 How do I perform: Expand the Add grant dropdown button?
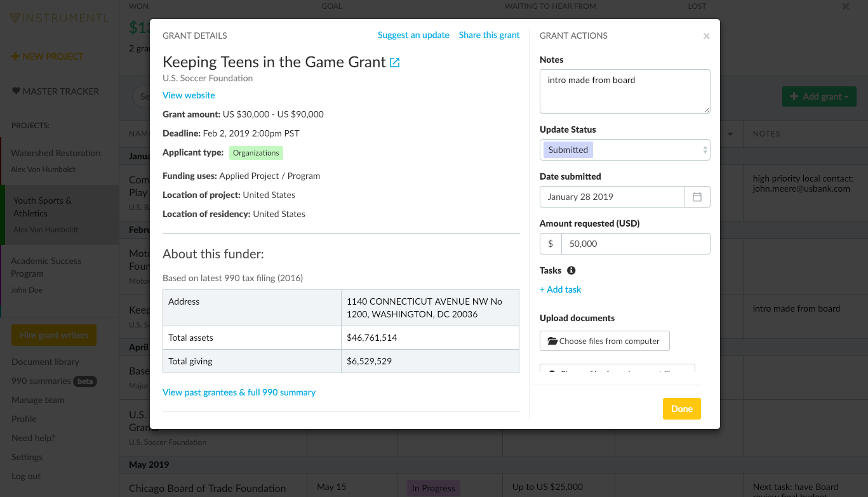point(819,96)
